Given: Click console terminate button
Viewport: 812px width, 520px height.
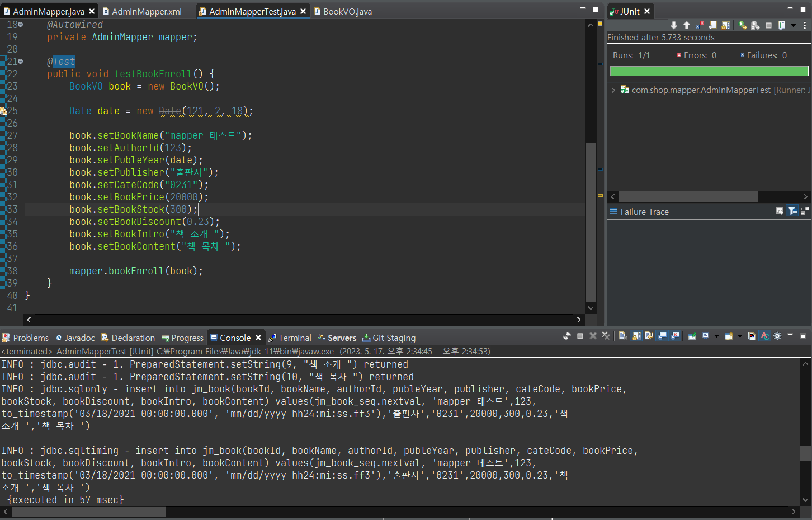Looking at the screenshot, I should (580, 336).
